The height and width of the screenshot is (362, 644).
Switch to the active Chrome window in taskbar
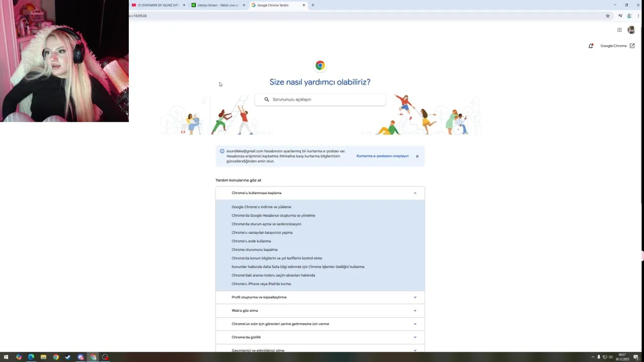(x=93, y=357)
